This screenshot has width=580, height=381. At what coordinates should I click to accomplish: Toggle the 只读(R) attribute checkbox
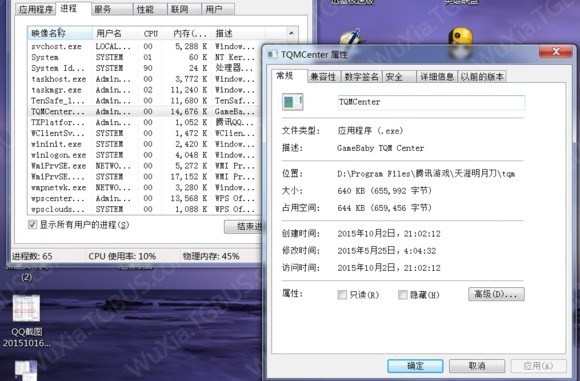click(x=342, y=294)
